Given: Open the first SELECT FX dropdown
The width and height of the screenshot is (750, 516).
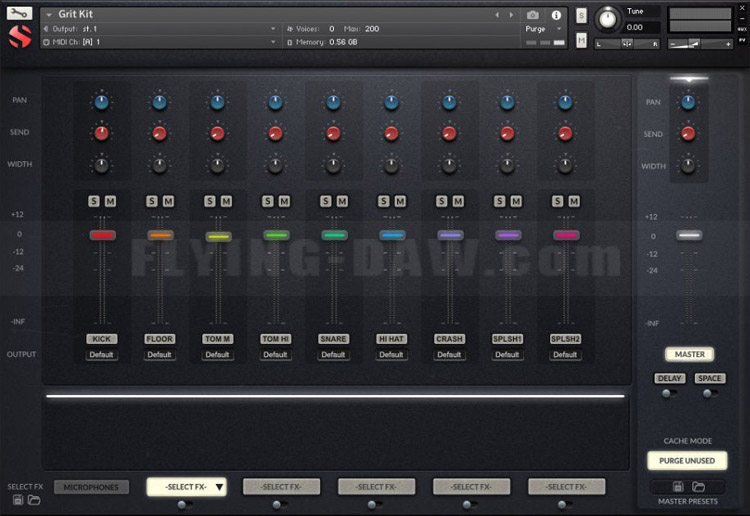Looking at the screenshot, I should [187, 487].
